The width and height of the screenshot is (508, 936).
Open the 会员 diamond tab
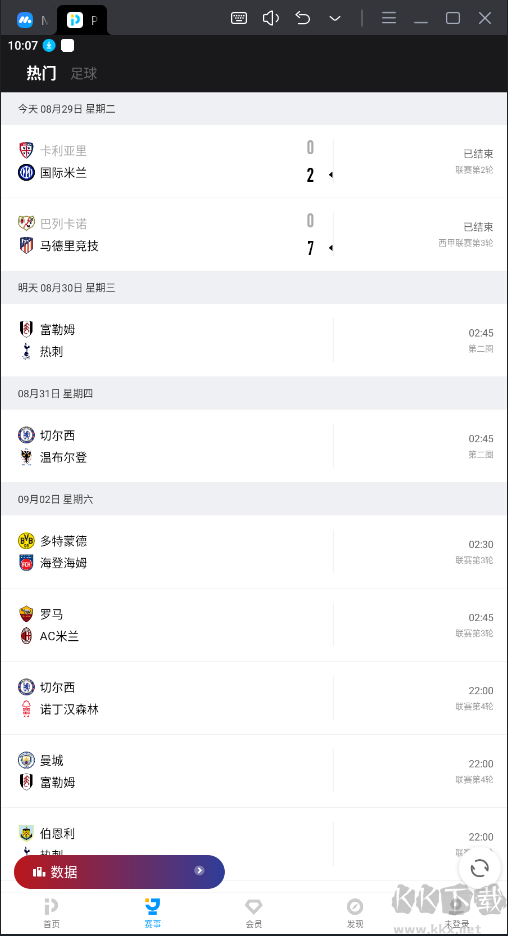tap(254, 913)
